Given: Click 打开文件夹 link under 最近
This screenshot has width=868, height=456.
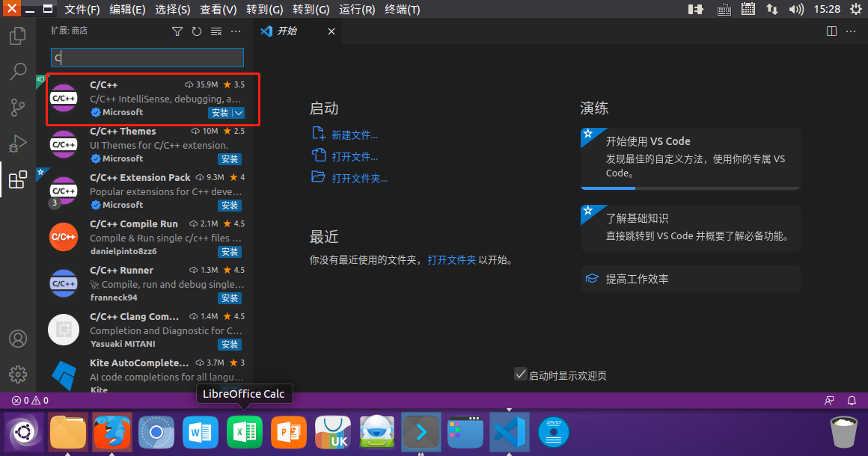Looking at the screenshot, I should pyautogui.click(x=452, y=260).
